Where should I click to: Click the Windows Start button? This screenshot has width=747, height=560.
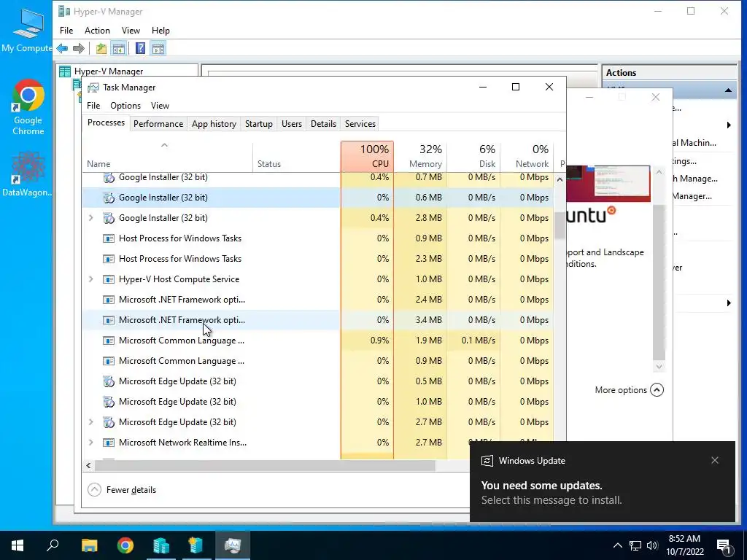point(18,545)
